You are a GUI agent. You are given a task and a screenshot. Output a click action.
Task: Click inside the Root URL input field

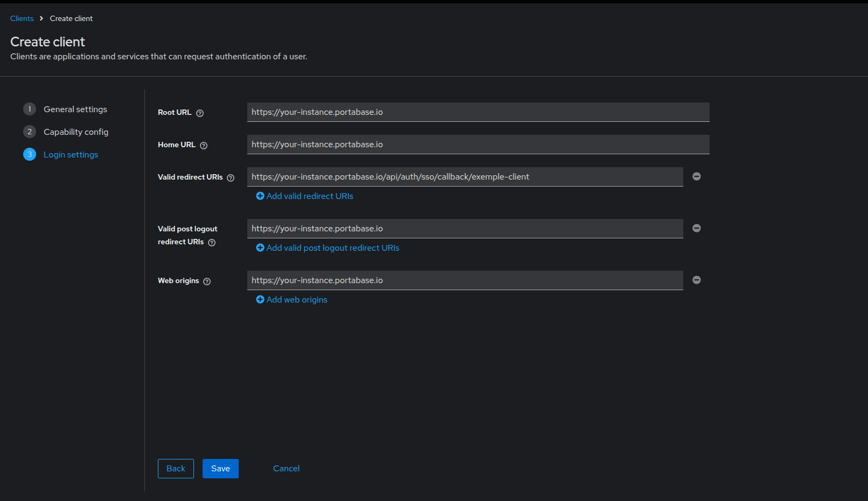pos(477,112)
